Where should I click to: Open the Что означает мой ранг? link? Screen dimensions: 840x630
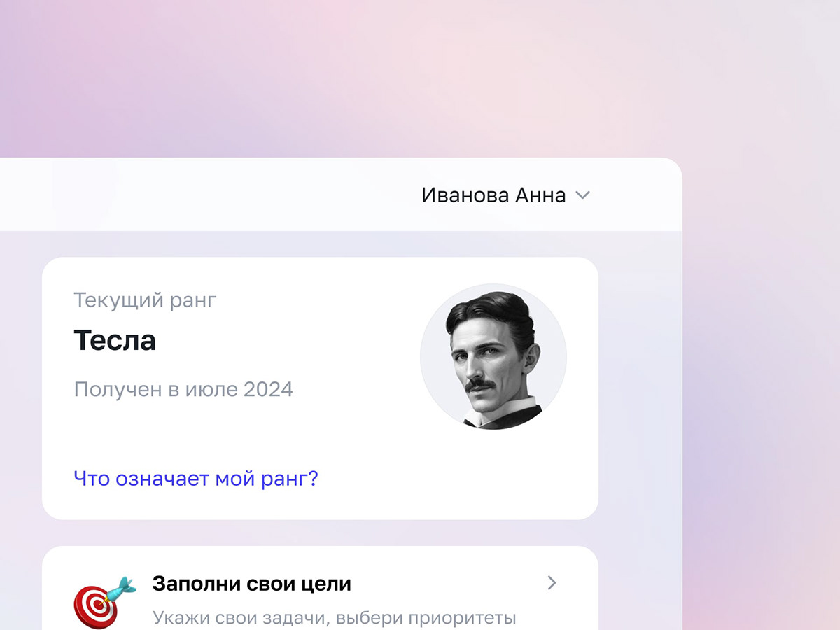pos(196,479)
